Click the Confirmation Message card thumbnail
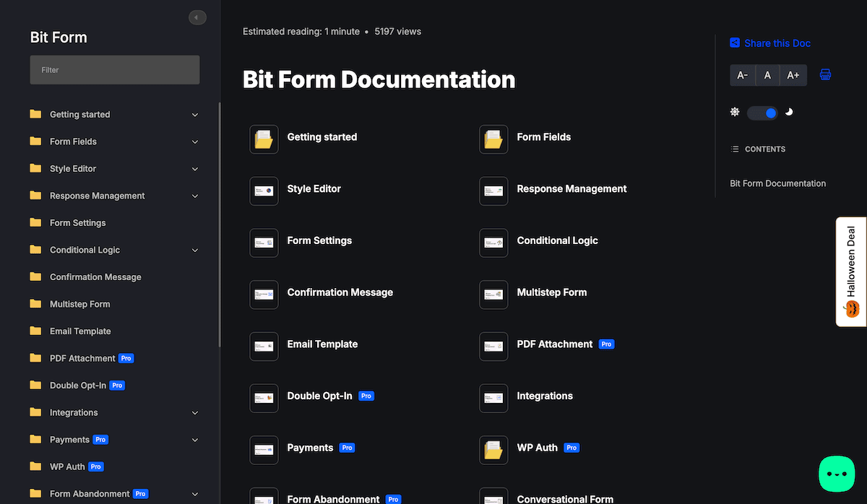The image size is (867, 504). tap(264, 295)
